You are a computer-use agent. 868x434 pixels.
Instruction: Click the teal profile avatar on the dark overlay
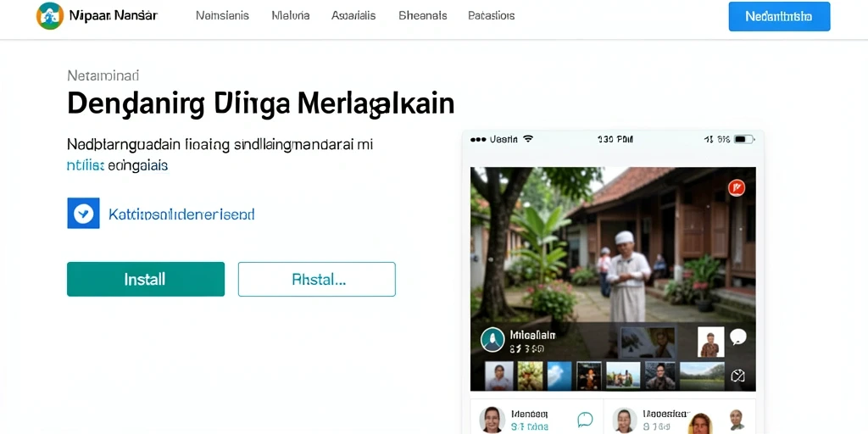point(492,339)
